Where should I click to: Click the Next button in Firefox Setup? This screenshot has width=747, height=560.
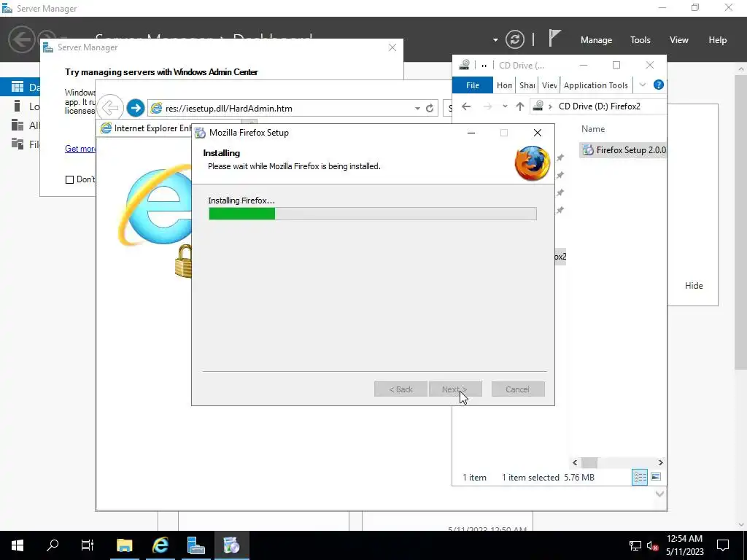pyautogui.click(x=455, y=389)
